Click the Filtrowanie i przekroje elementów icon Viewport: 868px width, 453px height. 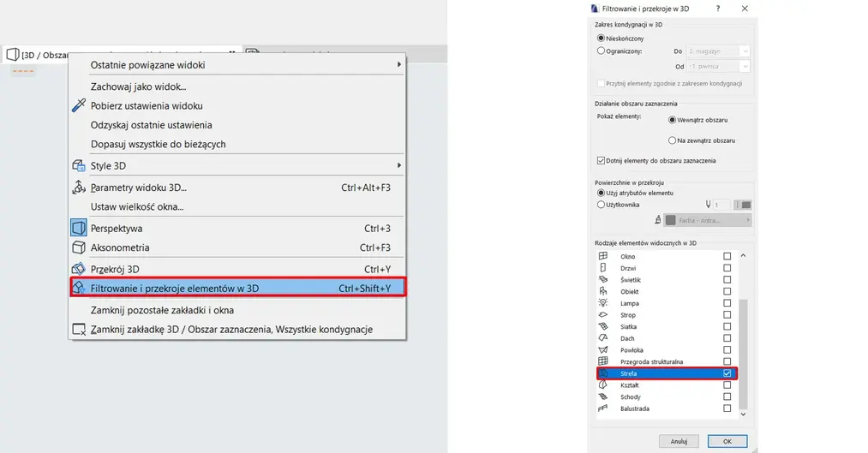(x=79, y=288)
